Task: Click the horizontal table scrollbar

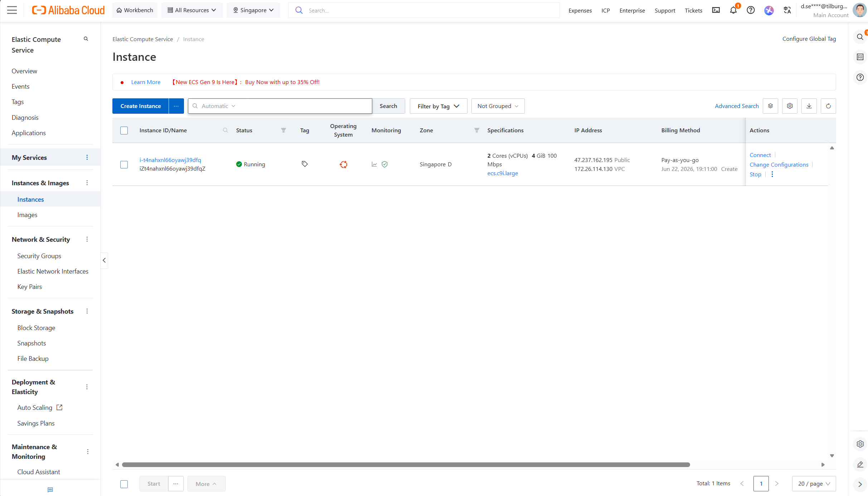Action: click(x=406, y=465)
